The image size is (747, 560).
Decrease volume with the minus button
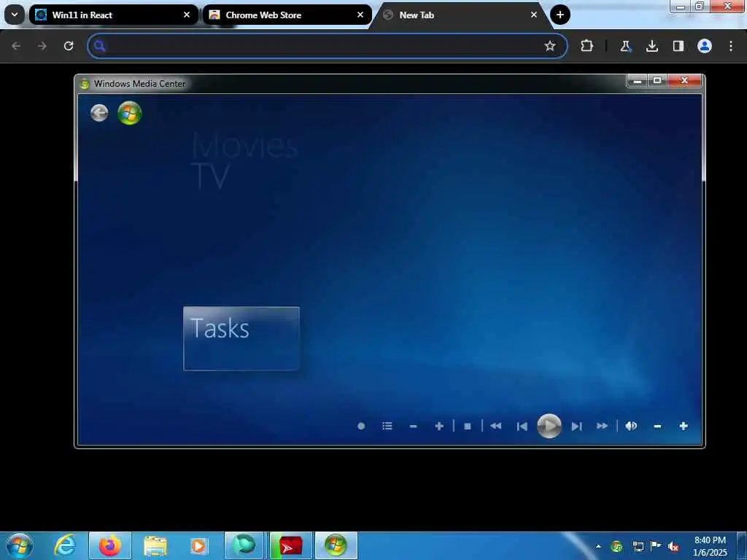[x=657, y=426]
